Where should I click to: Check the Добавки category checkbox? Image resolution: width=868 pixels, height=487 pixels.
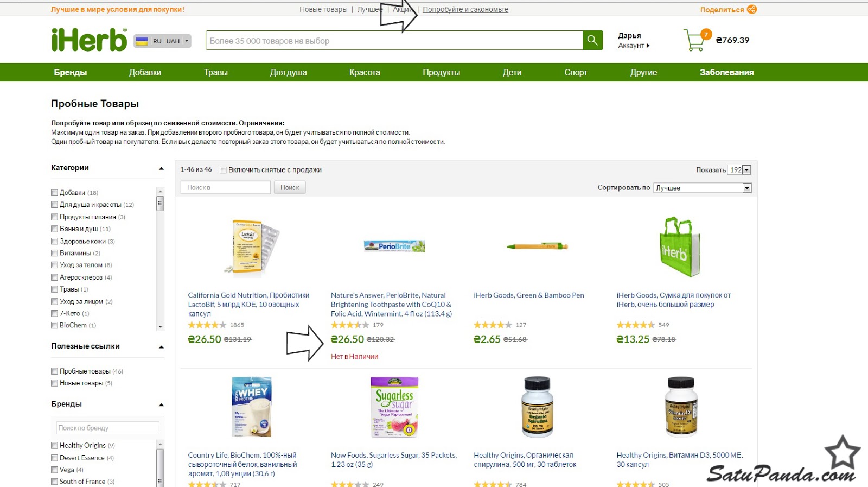pos(54,193)
